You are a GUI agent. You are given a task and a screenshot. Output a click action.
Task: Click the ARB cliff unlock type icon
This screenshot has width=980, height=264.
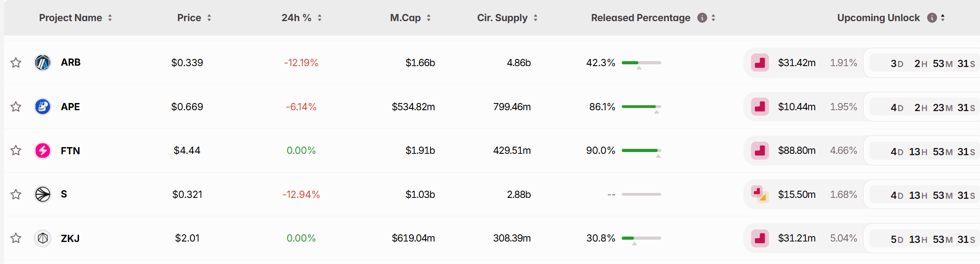[x=760, y=63]
